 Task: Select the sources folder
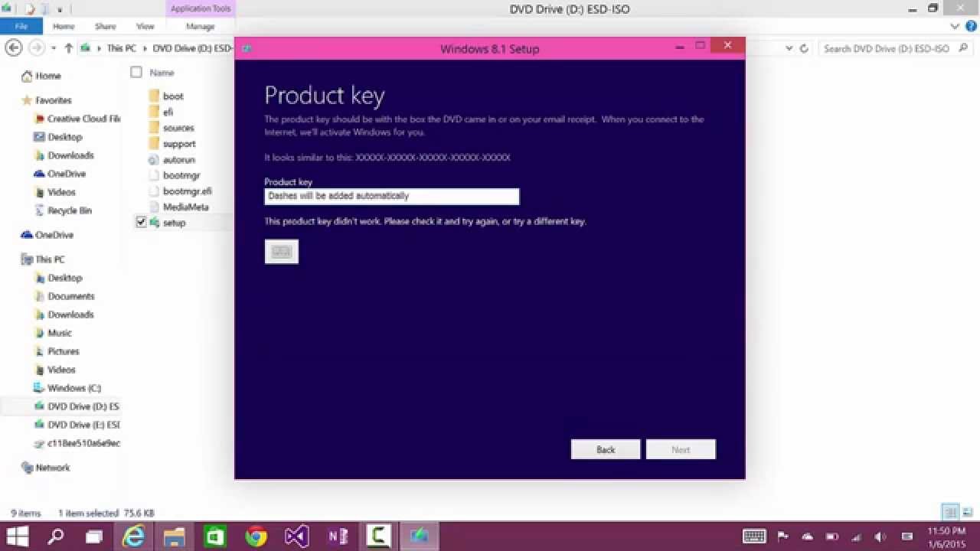pos(178,128)
